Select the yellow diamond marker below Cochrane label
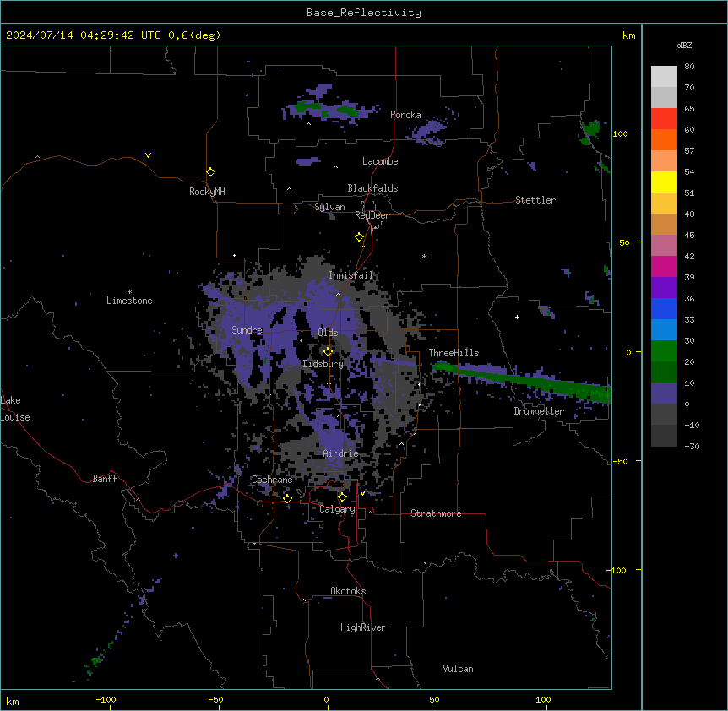Screen dimensions: 728x711 tap(287, 498)
